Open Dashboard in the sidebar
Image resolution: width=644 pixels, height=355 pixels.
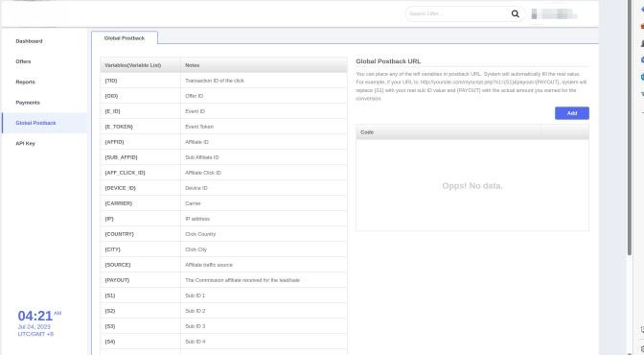coord(29,41)
